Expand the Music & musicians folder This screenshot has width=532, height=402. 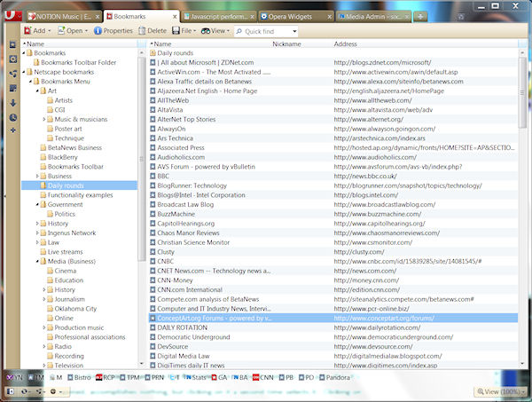point(43,119)
